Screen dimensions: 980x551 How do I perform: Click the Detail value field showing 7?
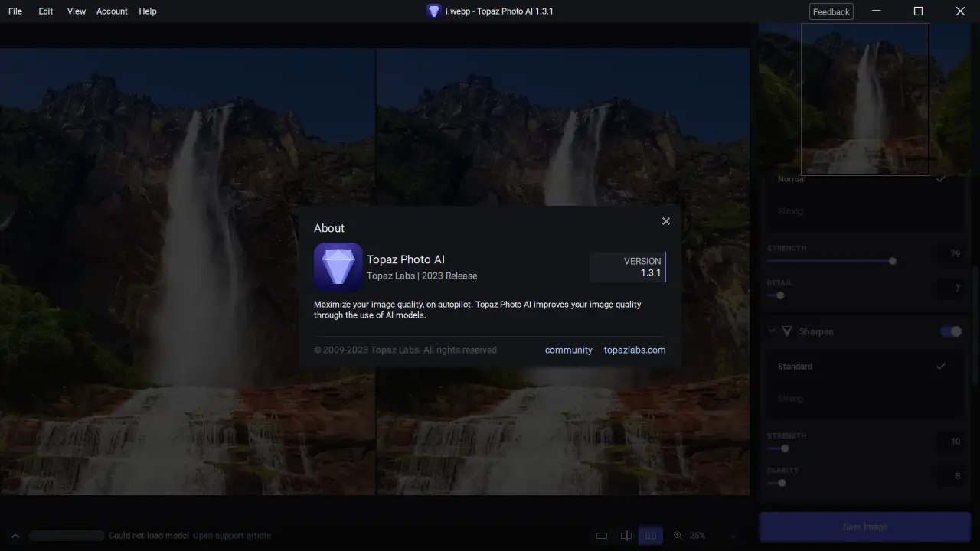coord(949,289)
